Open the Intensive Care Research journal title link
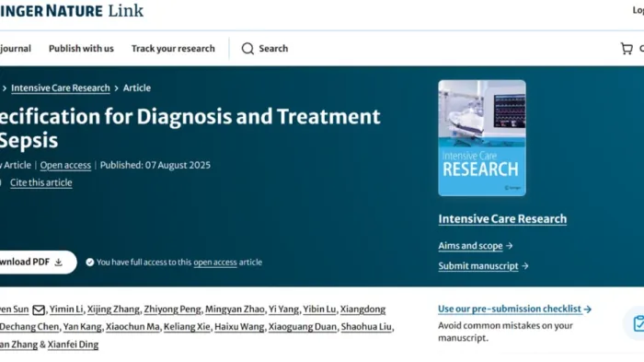 (x=502, y=219)
